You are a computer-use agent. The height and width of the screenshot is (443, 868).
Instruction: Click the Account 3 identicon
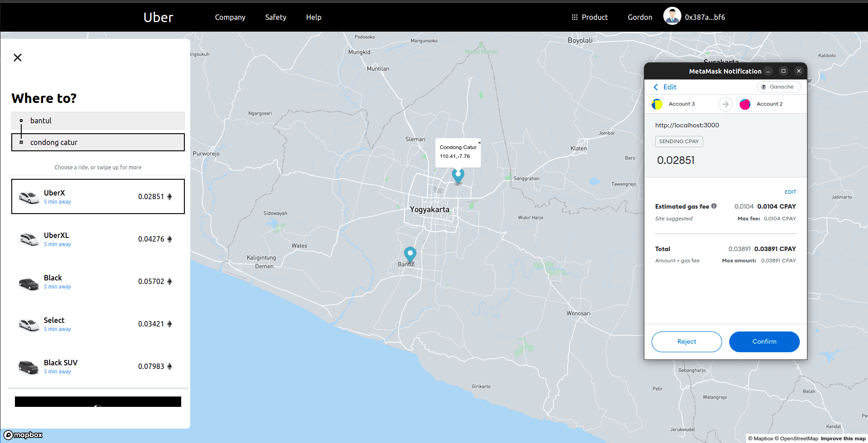(657, 104)
